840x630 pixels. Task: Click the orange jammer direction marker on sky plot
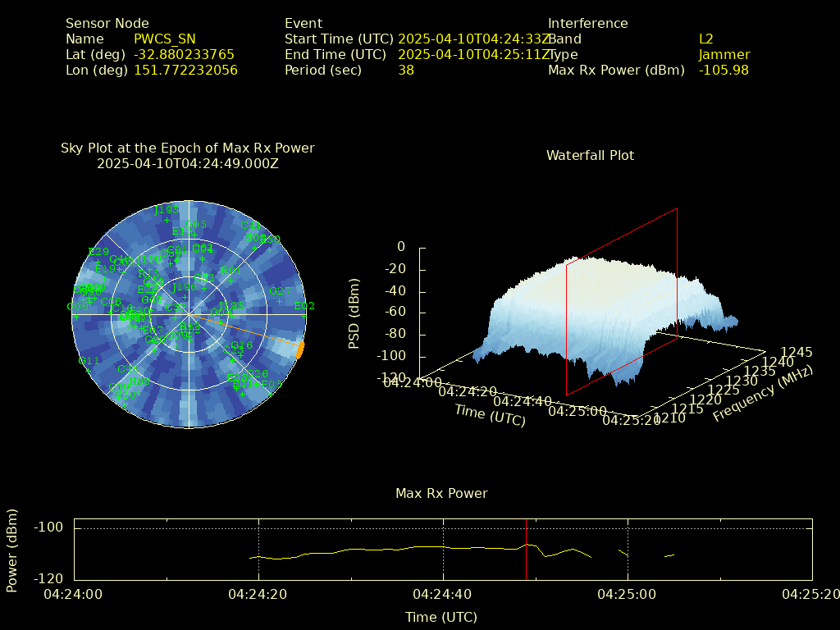(300, 349)
